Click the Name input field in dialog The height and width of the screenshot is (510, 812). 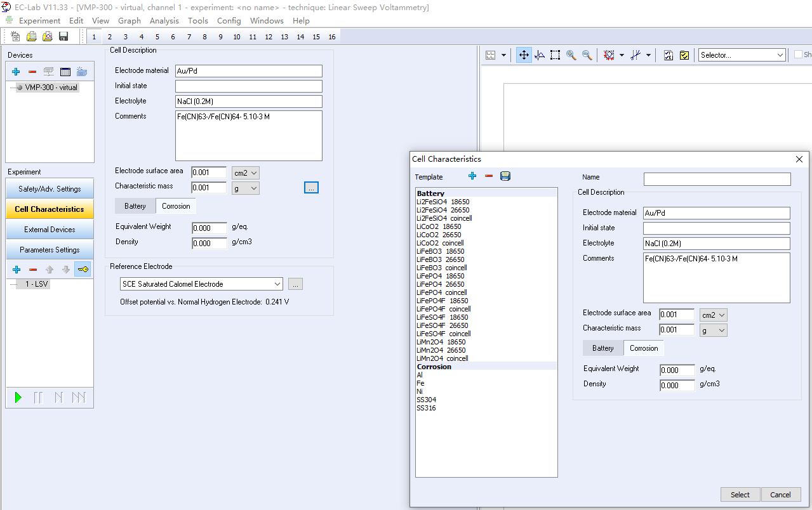[x=717, y=180]
